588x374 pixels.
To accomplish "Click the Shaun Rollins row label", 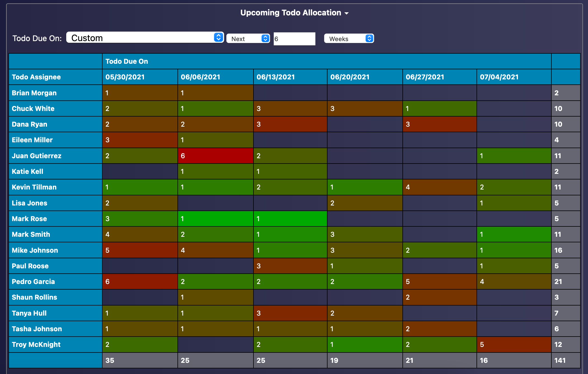I will [55, 297].
